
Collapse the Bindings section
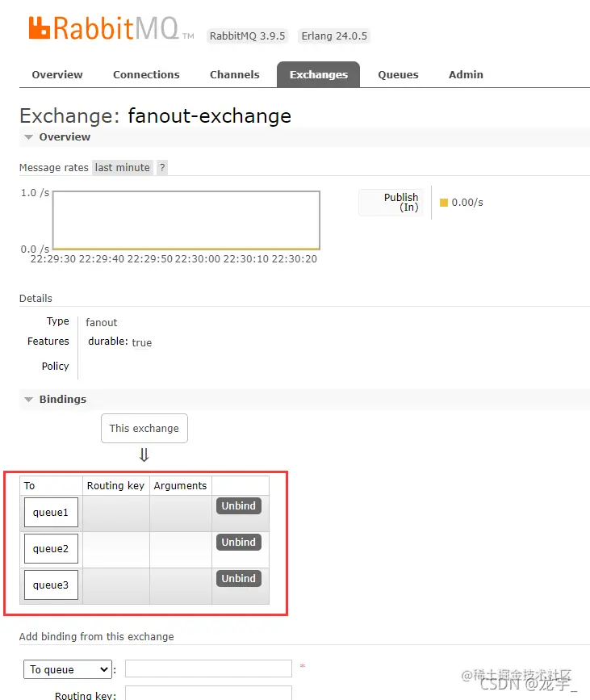(x=62, y=399)
